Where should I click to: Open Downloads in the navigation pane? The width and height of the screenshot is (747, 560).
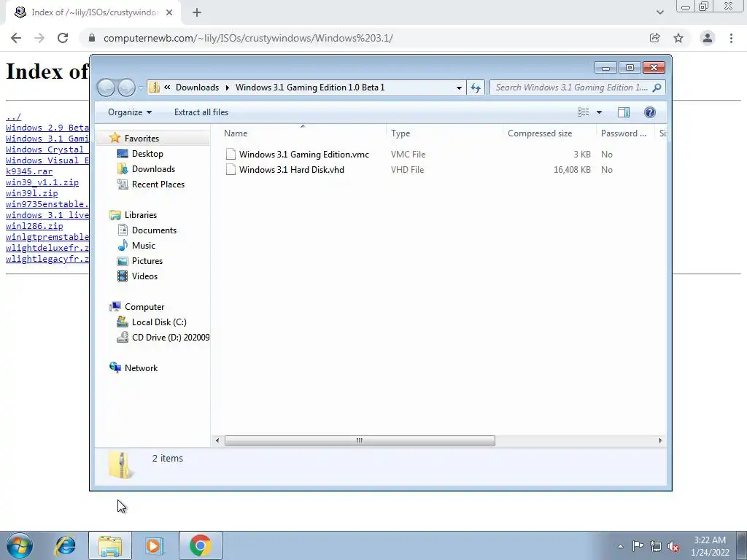click(153, 169)
